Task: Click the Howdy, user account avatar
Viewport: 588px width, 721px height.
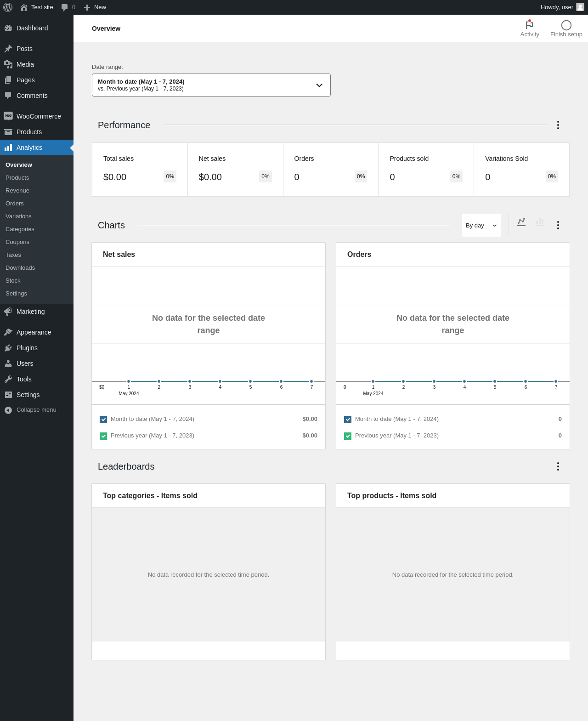Action: coord(580,7)
